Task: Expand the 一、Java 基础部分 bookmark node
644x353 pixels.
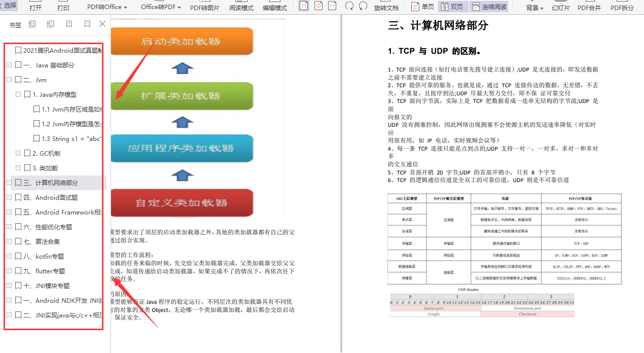Action: pos(9,65)
